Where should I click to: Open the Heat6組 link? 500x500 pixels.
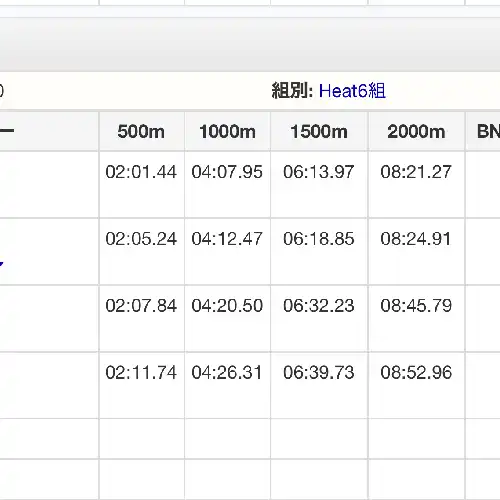point(352,91)
